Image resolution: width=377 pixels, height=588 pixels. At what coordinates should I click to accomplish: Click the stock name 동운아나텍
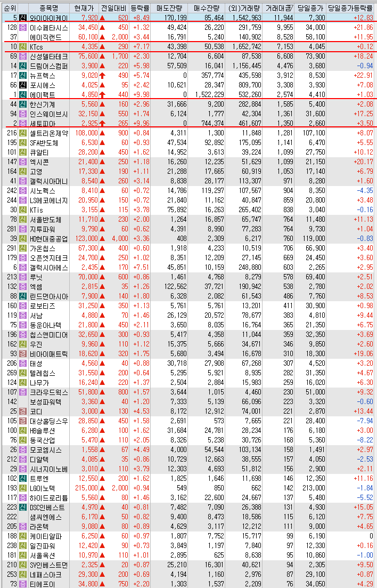pyautogui.click(x=46, y=325)
